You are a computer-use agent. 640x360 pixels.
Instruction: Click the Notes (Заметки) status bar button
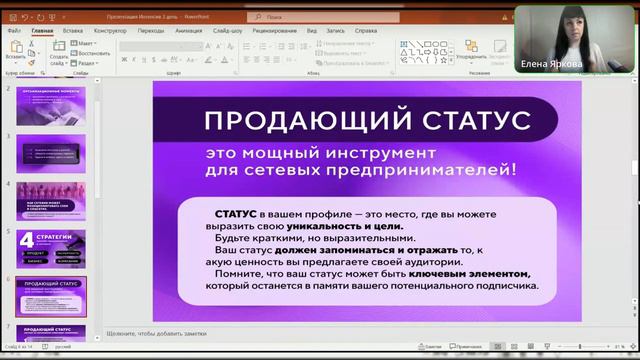pyautogui.click(x=430, y=347)
